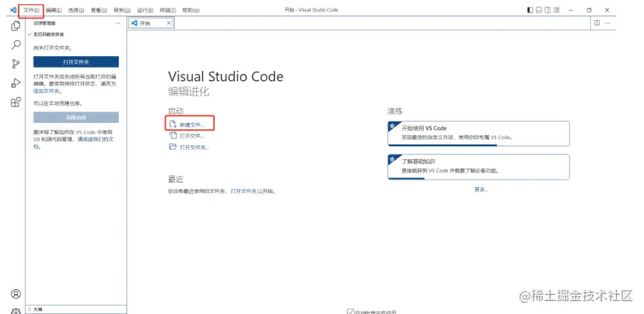The width and height of the screenshot is (644, 314).
Task: Open the 转到(G) menu
Action: (122, 10)
